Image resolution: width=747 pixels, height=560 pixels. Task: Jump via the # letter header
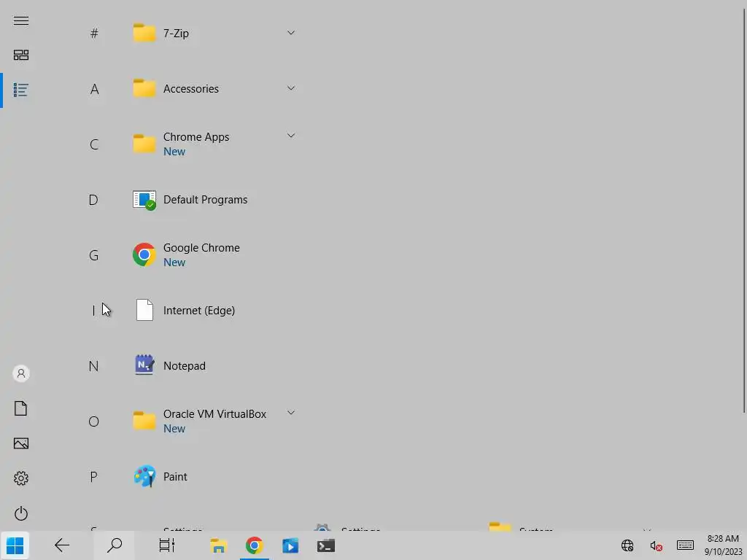click(x=94, y=34)
